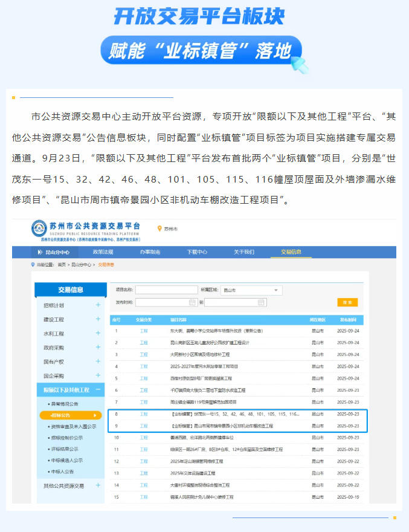The height and width of the screenshot is (532, 409).
Task: Click the arrow icon on 昆山分中心
Action: click(40, 252)
